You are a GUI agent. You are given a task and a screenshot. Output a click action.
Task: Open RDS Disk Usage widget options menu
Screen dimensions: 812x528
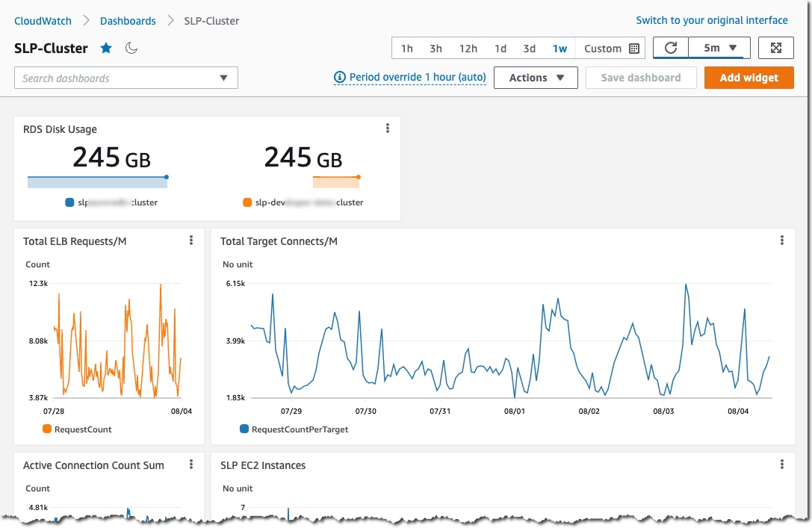[x=387, y=128]
